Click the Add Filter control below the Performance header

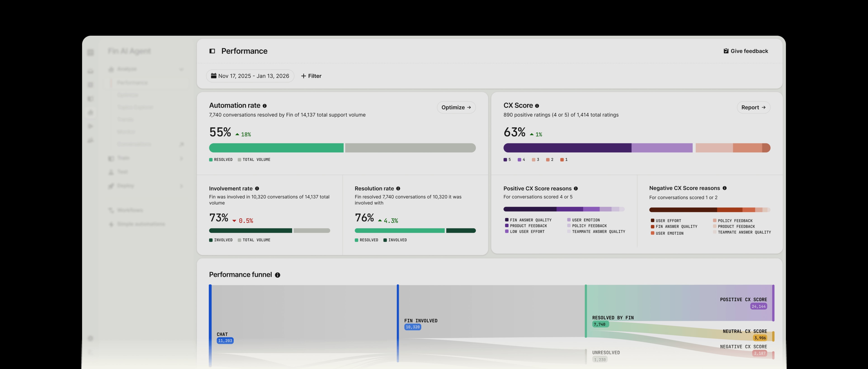point(311,76)
